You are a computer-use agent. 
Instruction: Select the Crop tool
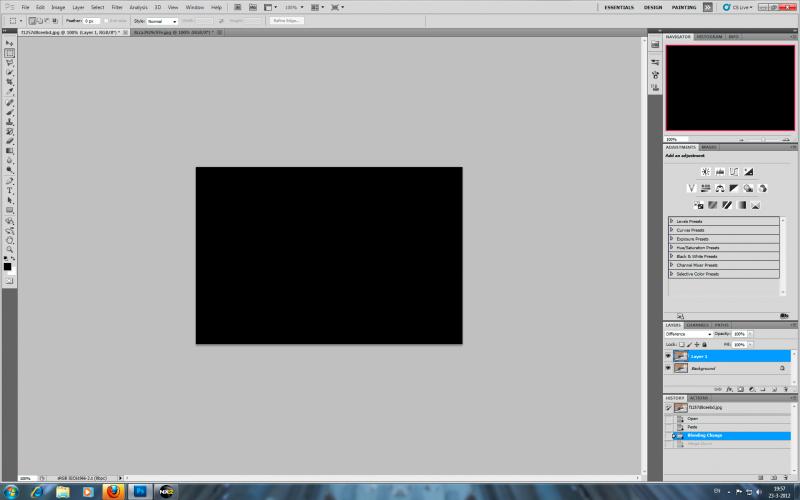click(x=10, y=82)
